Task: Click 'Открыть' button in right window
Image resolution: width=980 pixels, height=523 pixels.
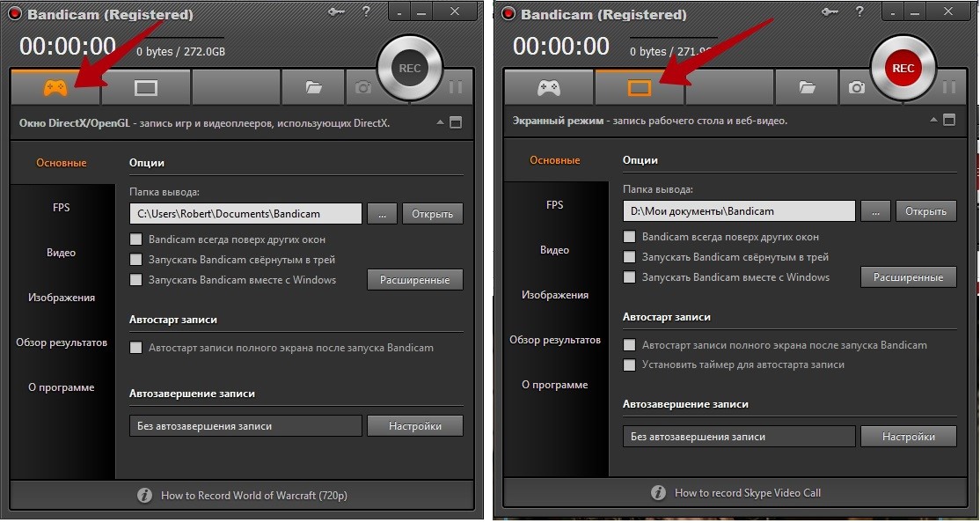Action: (x=925, y=211)
